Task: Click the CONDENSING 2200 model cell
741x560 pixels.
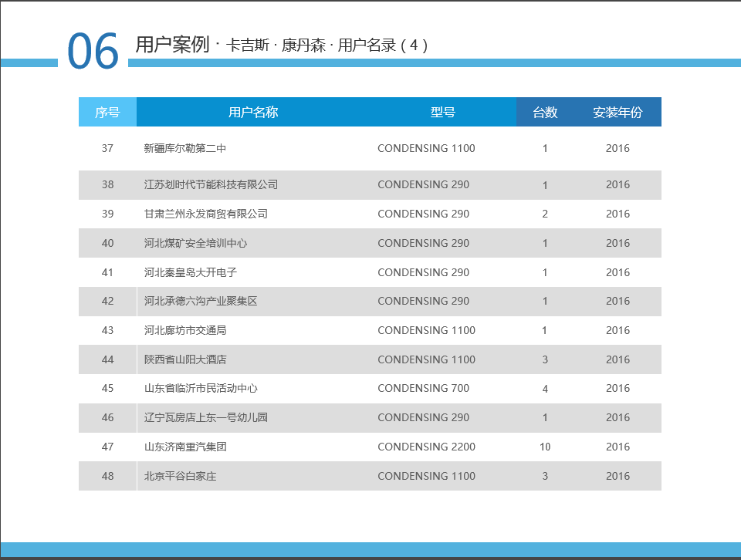Action: click(426, 447)
